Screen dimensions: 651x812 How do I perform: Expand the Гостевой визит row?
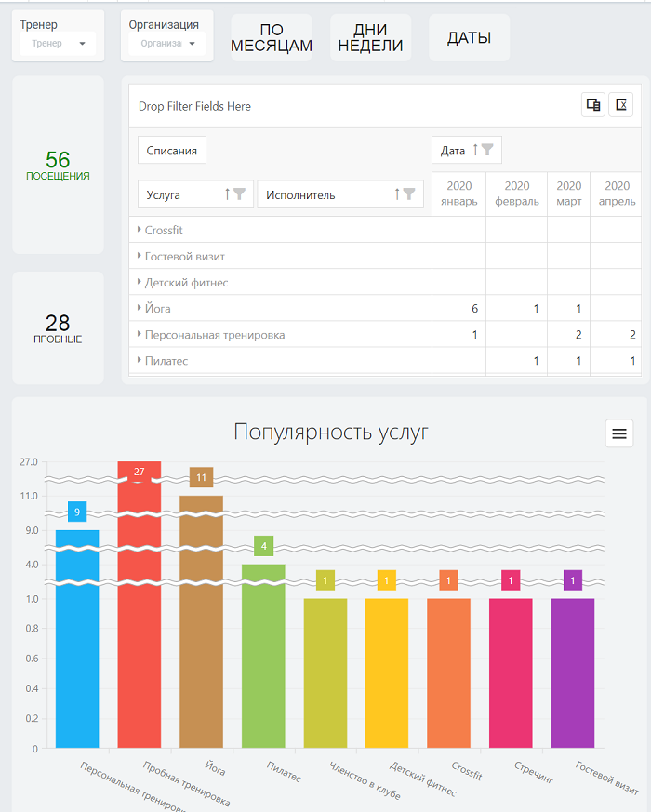tap(139, 255)
